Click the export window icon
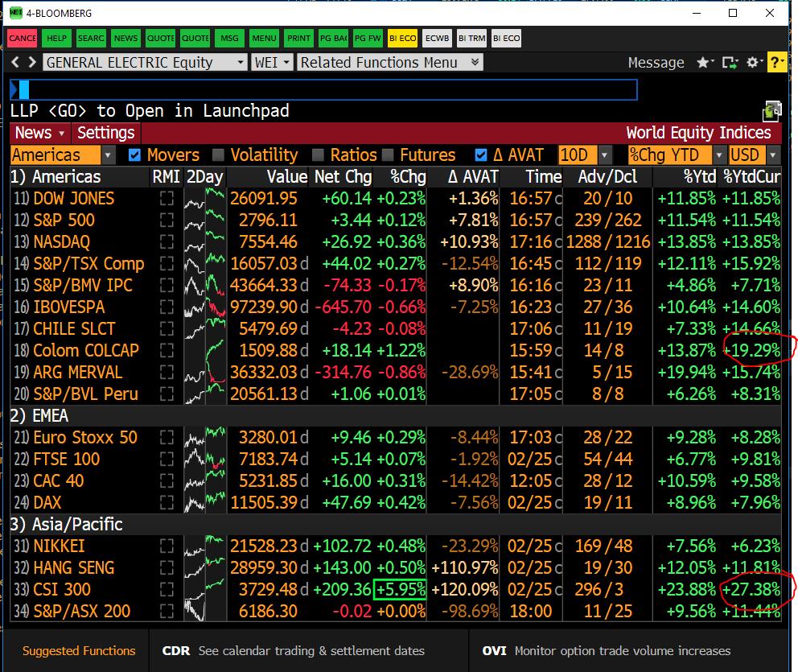Viewport: 798px width, 672px height. (x=730, y=63)
